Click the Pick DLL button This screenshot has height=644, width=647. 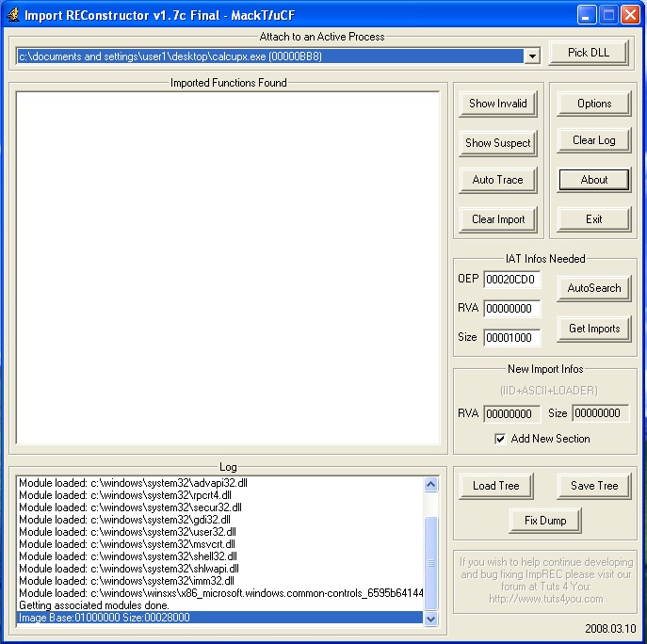pos(588,53)
